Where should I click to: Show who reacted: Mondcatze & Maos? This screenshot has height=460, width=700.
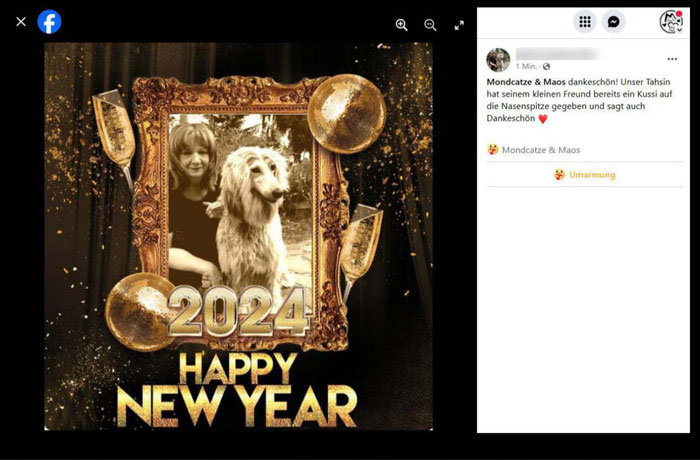point(541,150)
